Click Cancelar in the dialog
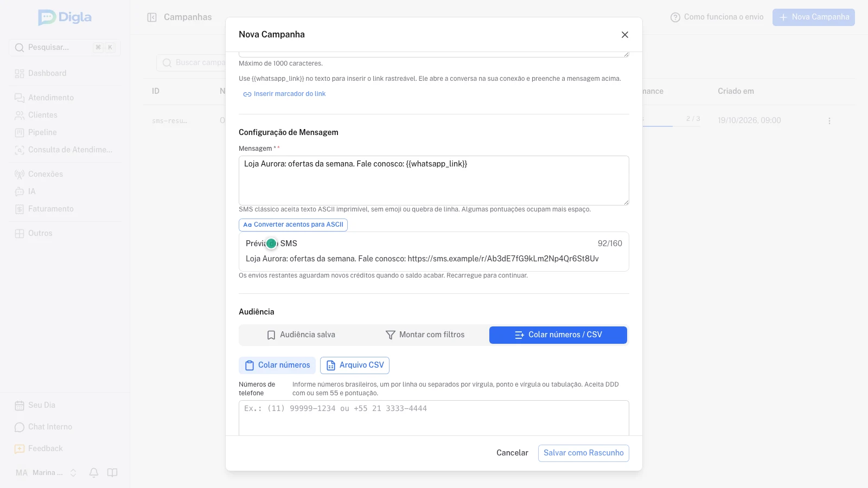The height and width of the screenshot is (488, 868). coord(512,453)
